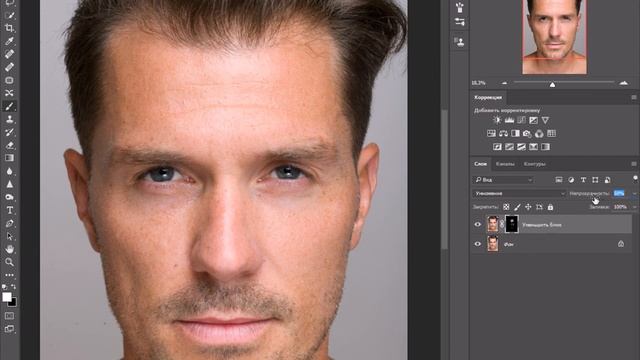
Task: Select the History Brush tool
Action: click(9, 132)
